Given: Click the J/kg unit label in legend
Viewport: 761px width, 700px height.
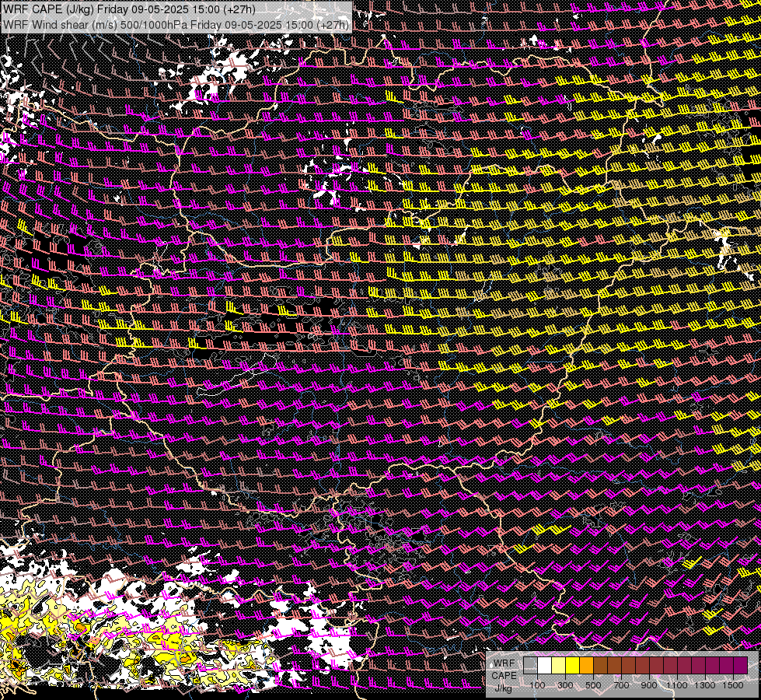Looking at the screenshot, I should click(x=503, y=689).
